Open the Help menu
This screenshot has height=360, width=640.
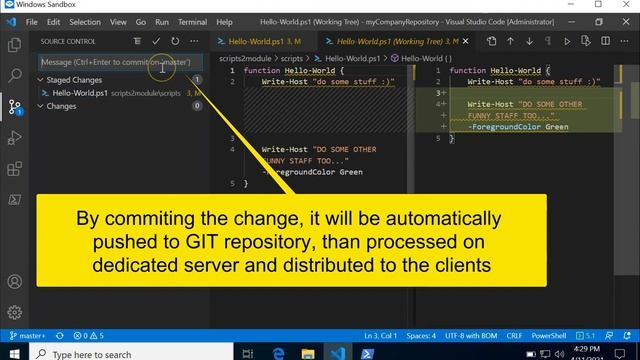coord(224,22)
